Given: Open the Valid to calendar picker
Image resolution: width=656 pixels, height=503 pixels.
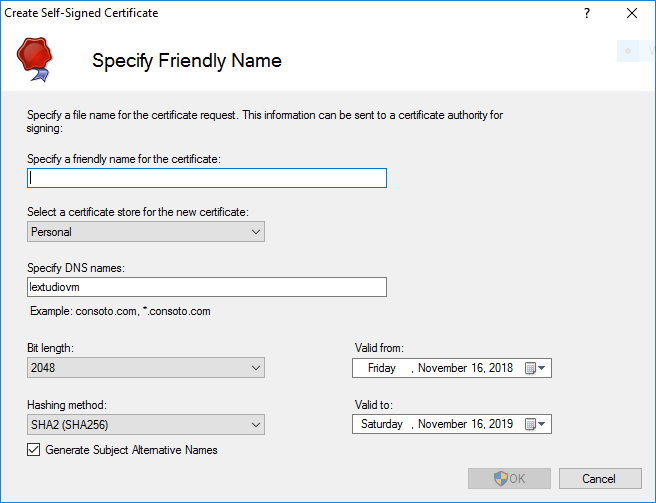Looking at the screenshot, I should coord(535,424).
